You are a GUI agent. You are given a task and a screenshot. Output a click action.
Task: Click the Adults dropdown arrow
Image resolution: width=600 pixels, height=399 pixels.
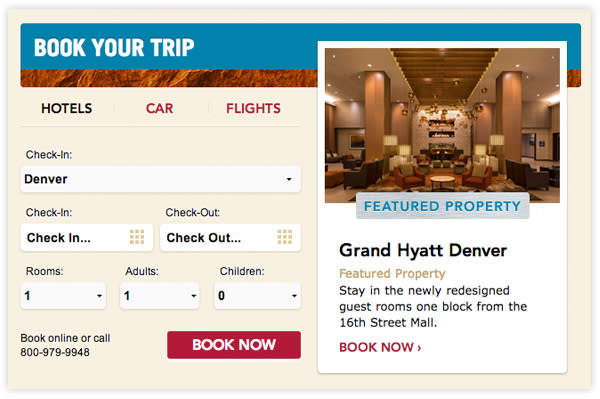(194, 296)
